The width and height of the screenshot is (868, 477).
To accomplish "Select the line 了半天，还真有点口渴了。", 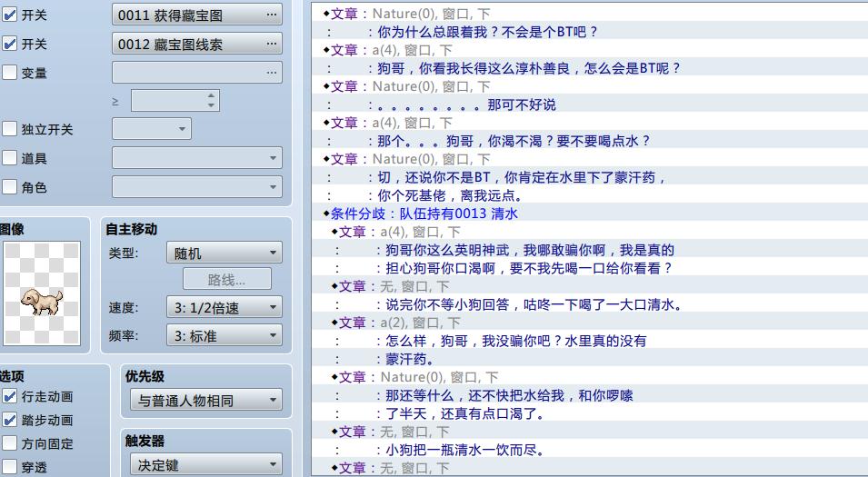I will pos(589,413).
